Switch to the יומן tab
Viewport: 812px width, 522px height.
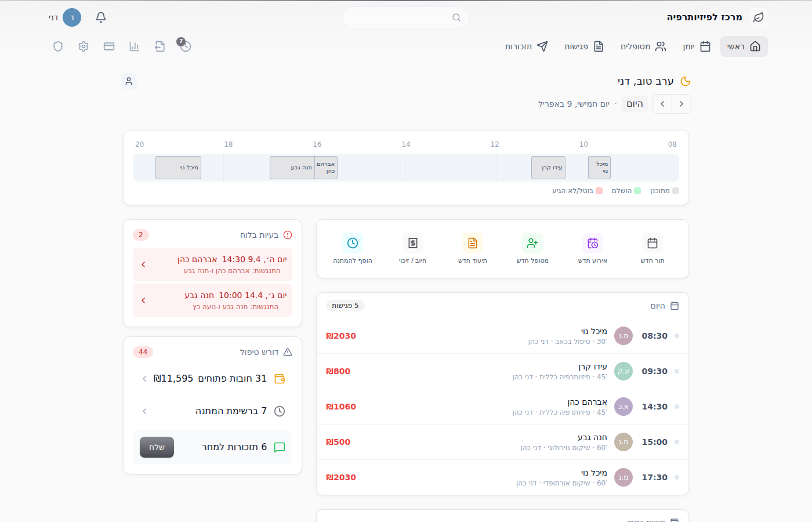(x=697, y=46)
